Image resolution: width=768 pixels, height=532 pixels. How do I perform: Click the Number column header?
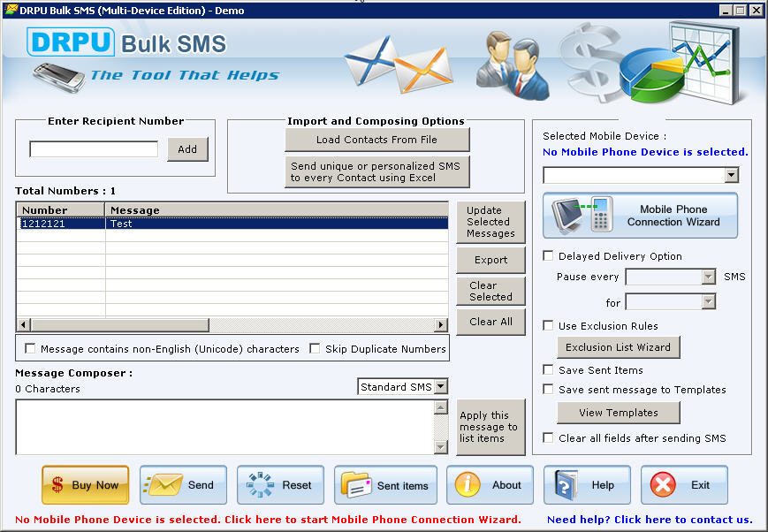[x=61, y=210]
